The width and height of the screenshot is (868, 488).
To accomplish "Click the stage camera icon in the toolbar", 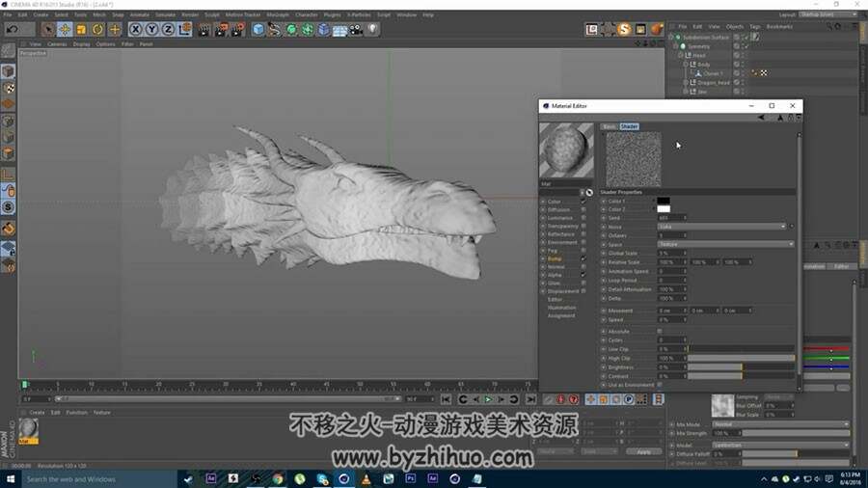I will pyautogui.click(x=357, y=30).
